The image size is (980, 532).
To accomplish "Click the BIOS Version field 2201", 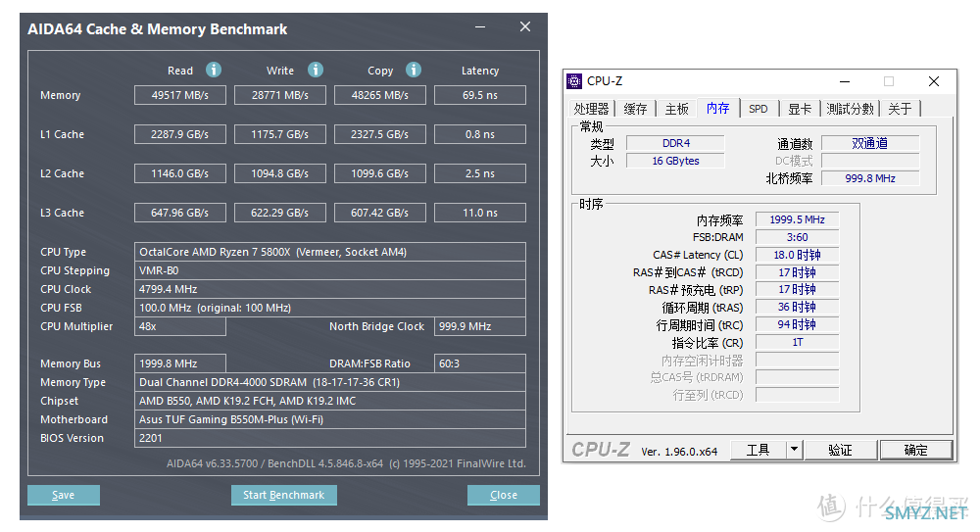I will (330, 438).
